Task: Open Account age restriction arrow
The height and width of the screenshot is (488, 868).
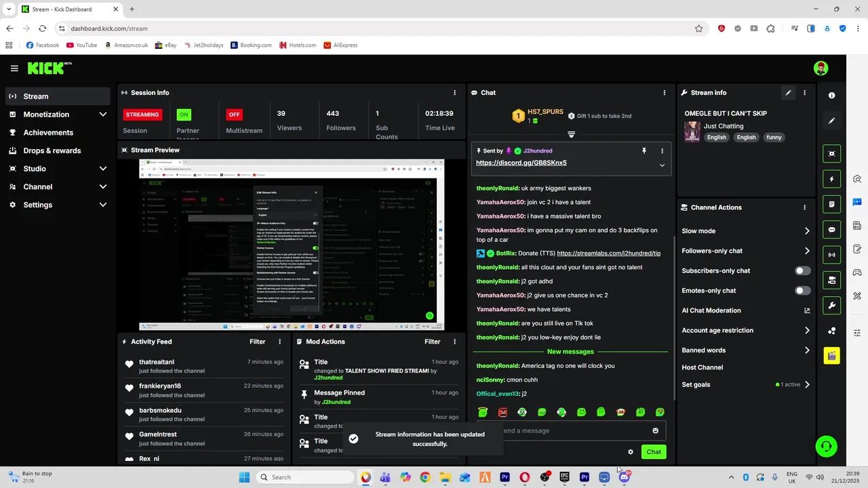Action: click(x=807, y=331)
